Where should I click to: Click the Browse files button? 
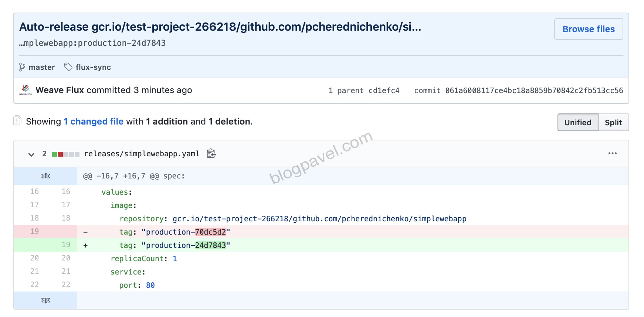tap(588, 29)
